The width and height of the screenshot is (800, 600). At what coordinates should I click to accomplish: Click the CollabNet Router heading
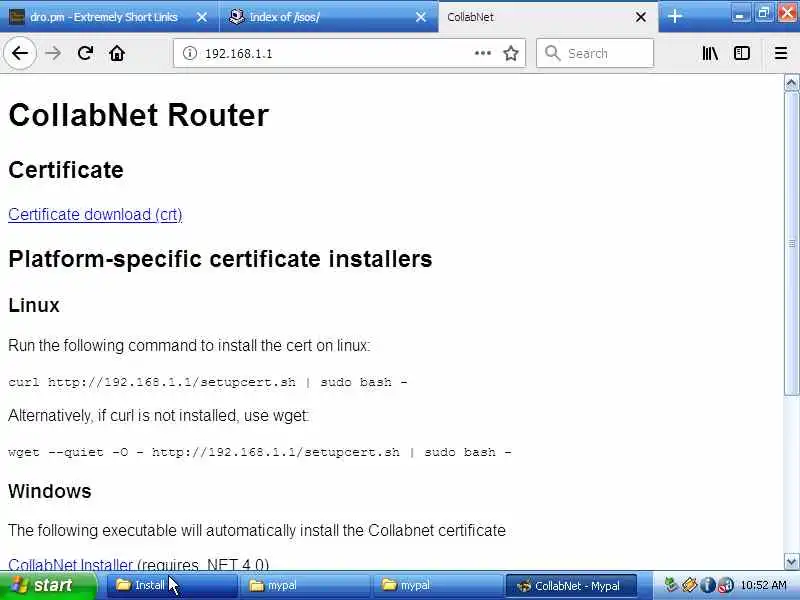[138, 115]
